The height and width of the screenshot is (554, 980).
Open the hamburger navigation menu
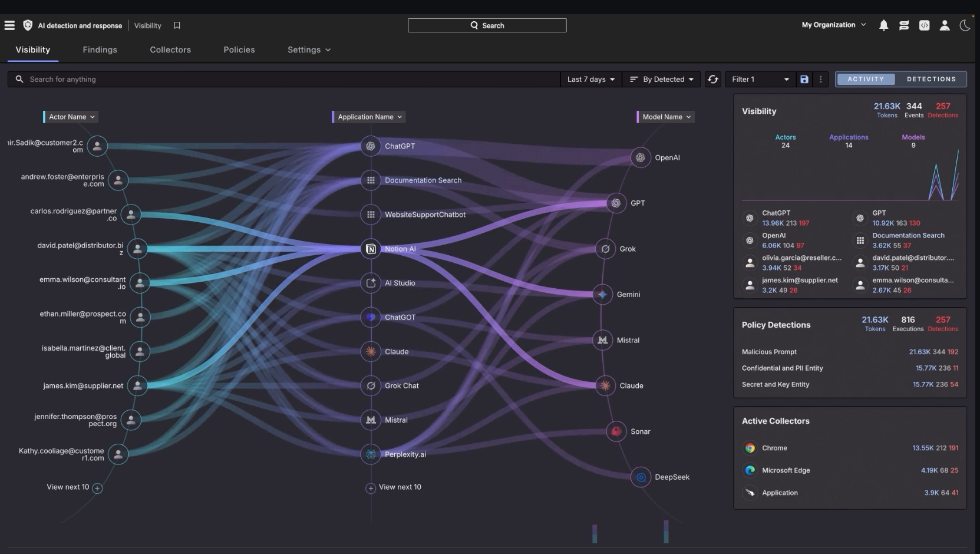pyautogui.click(x=9, y=25)
